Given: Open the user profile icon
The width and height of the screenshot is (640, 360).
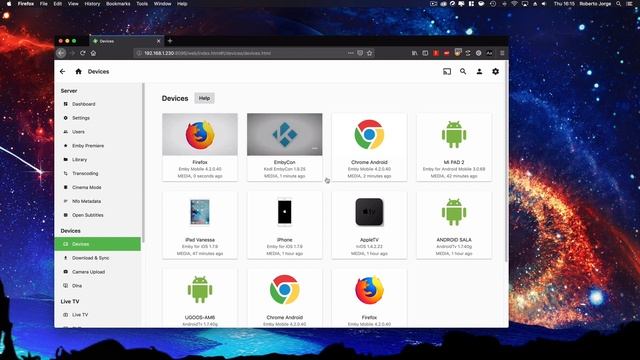Looking at the screenshot, I should click(x=479, y=71).
